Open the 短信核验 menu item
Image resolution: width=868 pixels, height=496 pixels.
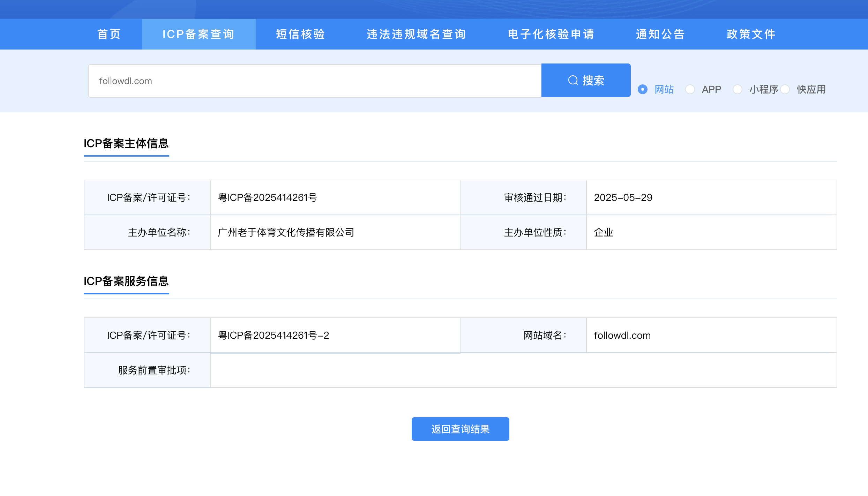pos(300,34)
